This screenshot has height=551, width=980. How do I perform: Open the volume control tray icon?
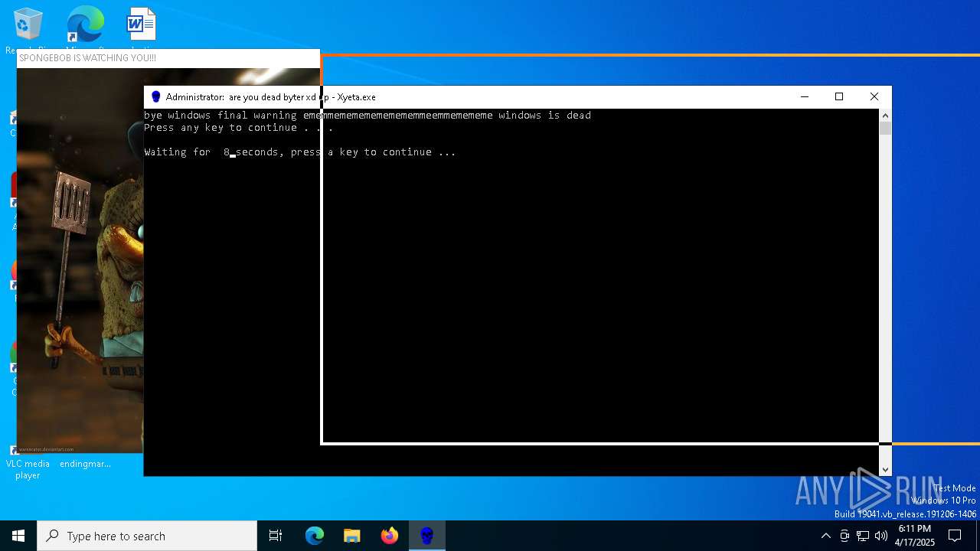pyautogui.click(x=881, y=536)
